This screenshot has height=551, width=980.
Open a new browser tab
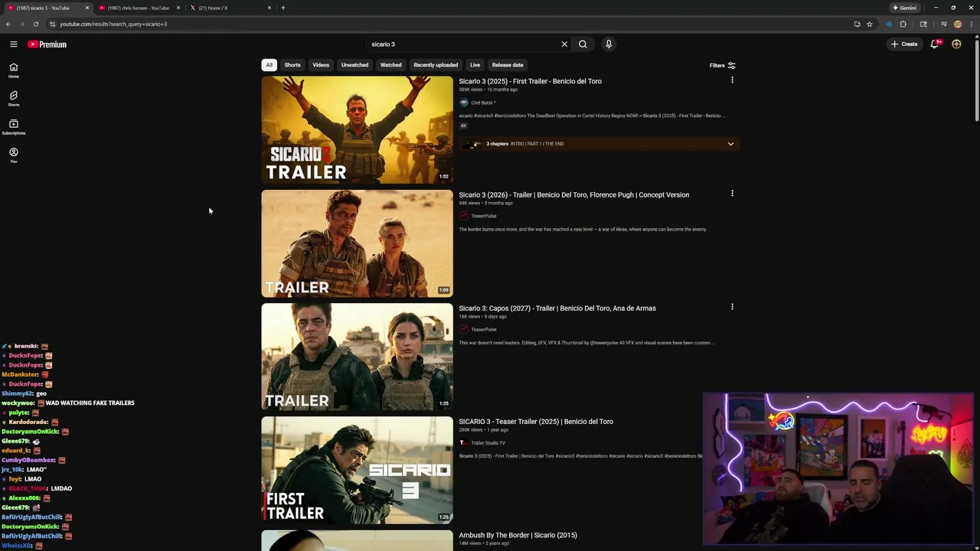(x=283, y=8)
